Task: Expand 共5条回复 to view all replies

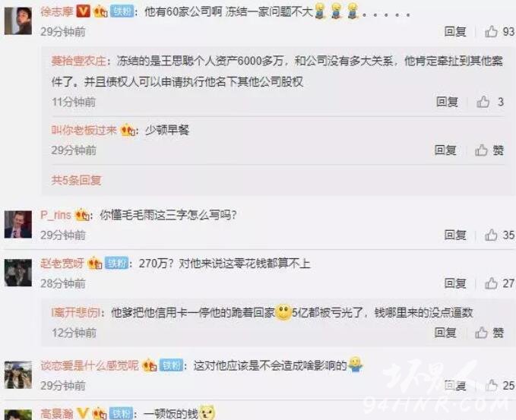Action: tap(76, 180)
